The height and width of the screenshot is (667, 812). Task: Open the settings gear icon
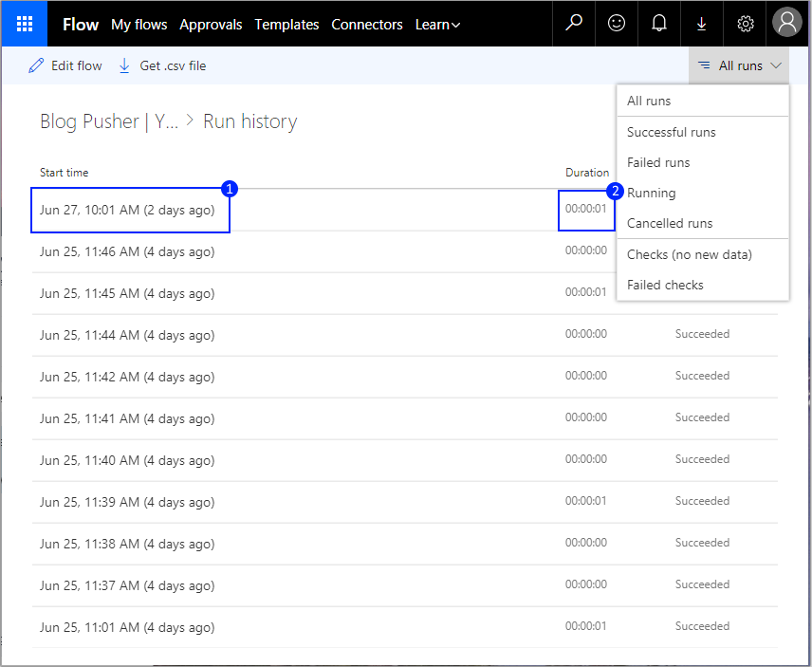(746, 24)
